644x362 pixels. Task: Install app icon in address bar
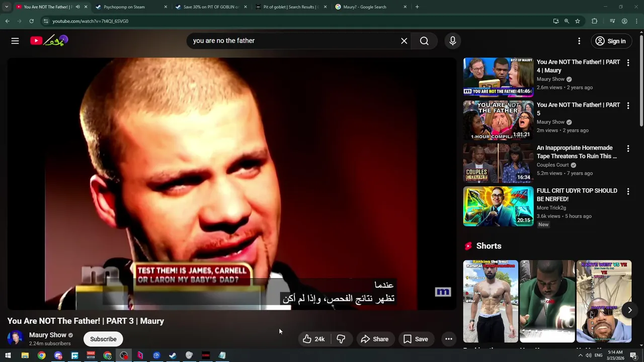pyautogui.click(x=556, y=21)
